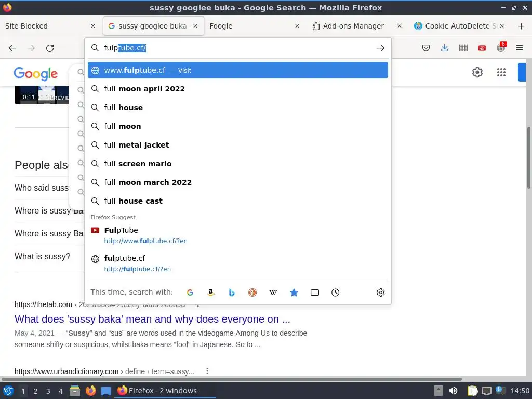532x399 pixels.
Task: Open search settings gear in urlbar dropdown
Action: (381, 292)
